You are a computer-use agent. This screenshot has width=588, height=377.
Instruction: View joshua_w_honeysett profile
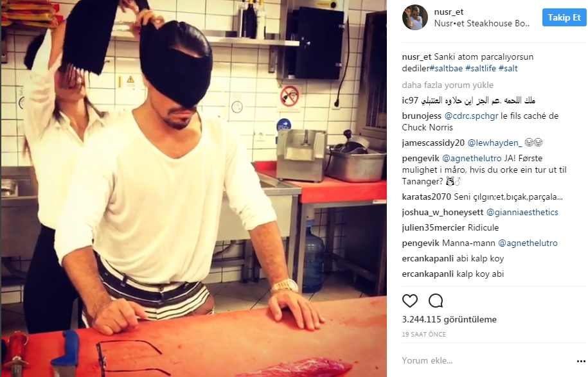[443, 213]
